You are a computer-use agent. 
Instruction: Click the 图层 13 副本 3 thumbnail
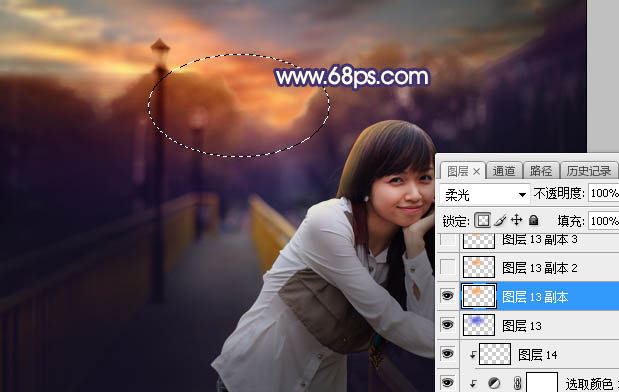[478, 240]
